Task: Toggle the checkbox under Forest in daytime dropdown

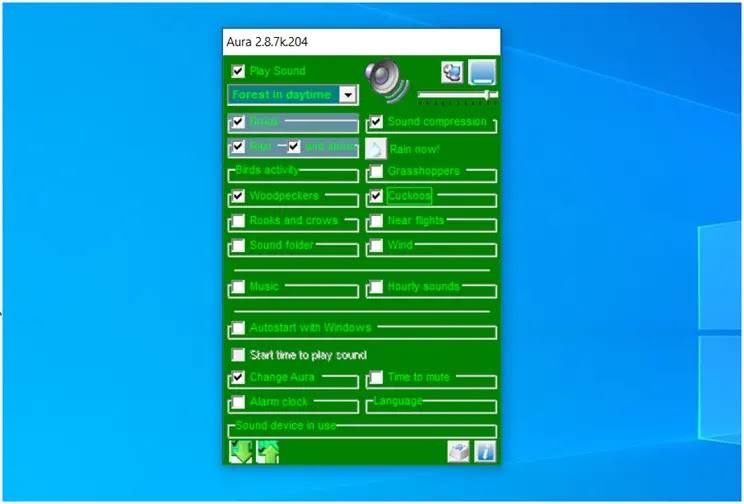Action: tap(238, 122)
